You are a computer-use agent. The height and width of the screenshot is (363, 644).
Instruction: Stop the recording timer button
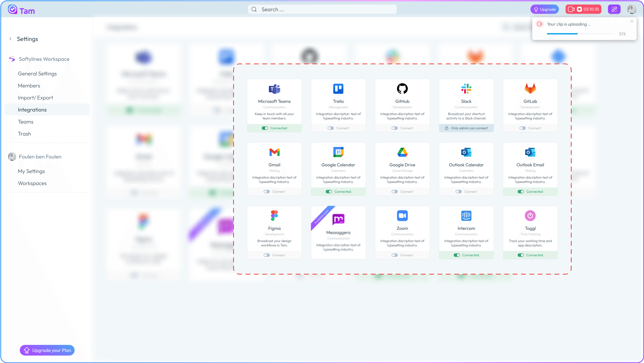(x=579, y=9)
